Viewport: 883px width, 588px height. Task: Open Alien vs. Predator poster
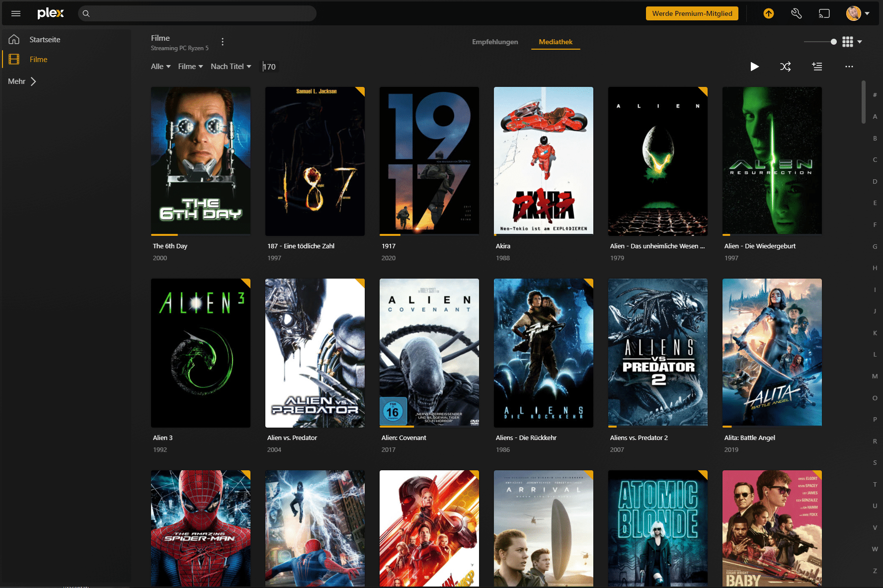315,353
